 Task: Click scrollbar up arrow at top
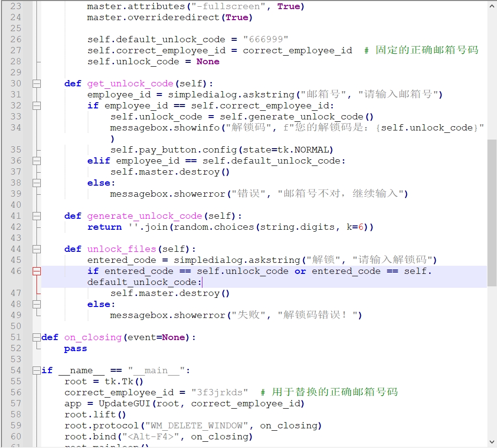pos(492,6)
